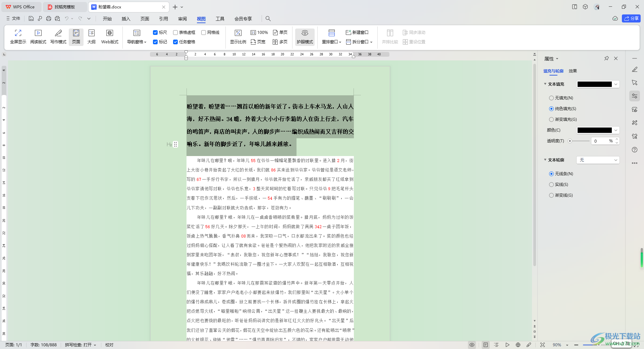Open the text outline (文本轮廓) dropdown set to 无

[x=598, y=160]
